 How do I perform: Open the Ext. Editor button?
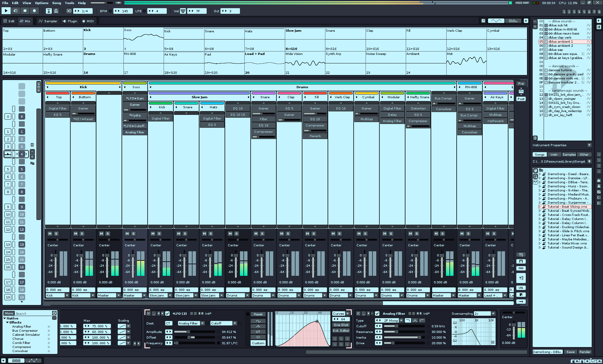click(x=341, y=330)
